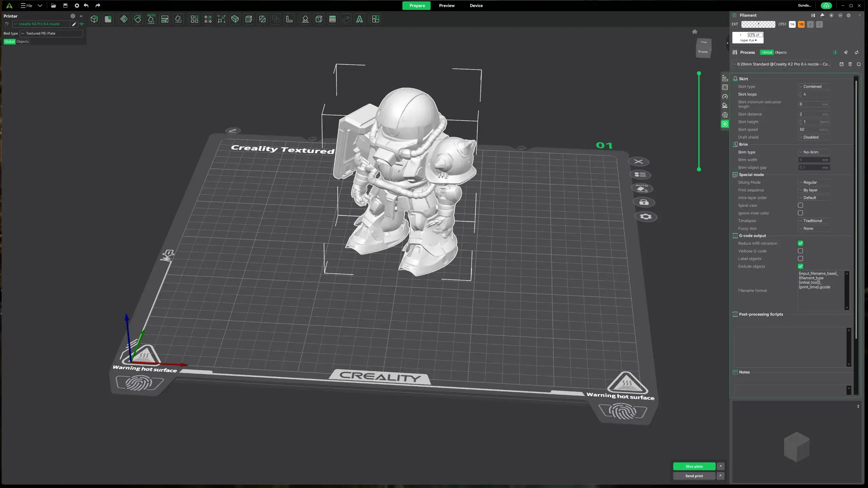Viewport: 868px width, 488px height.
Task: Open the Support painting tool
Action: (305, 19)
